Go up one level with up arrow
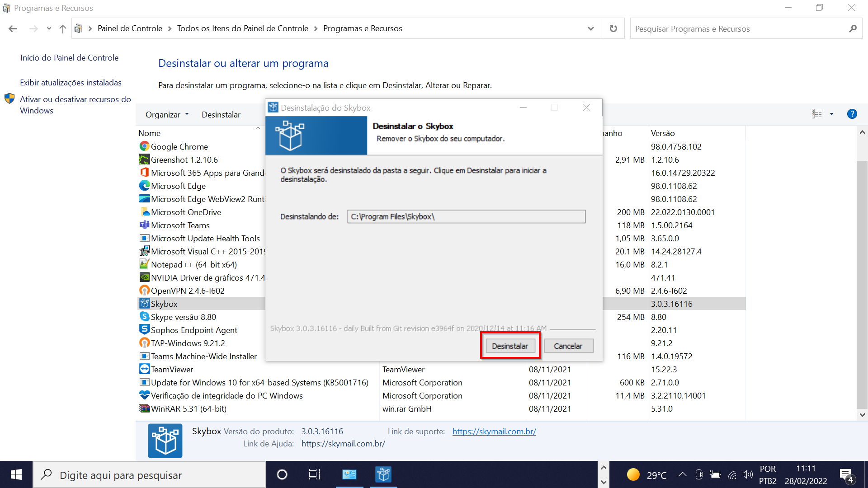The width and height of the screenshot is (868, 488). point(63,28)
